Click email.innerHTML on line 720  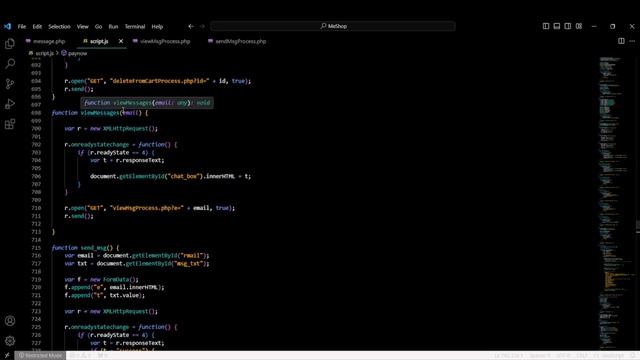pos(134,287)
